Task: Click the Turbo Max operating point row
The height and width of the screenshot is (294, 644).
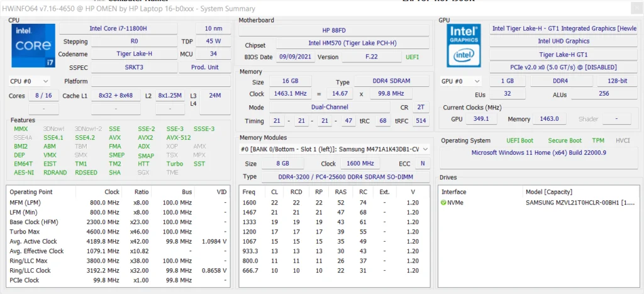Action: pyautogui.click(x=118, y=232)
